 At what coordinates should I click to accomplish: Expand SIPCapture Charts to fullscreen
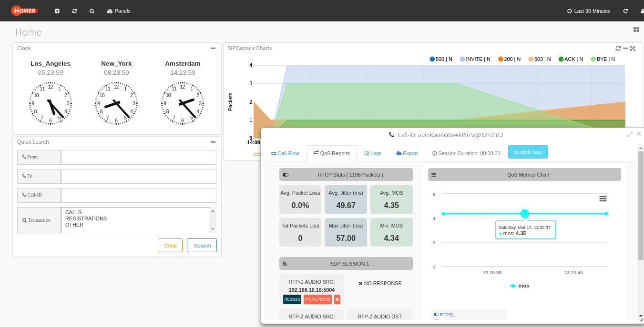pyautogui.click(x=633, y=48)
